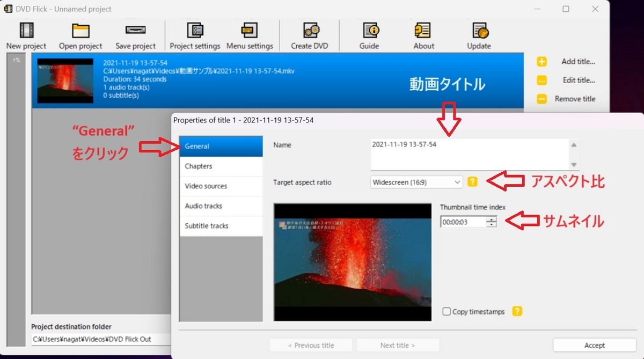Click help icon beside Target aspect ratio
644x359 pixels.
[x=472, y=182]
